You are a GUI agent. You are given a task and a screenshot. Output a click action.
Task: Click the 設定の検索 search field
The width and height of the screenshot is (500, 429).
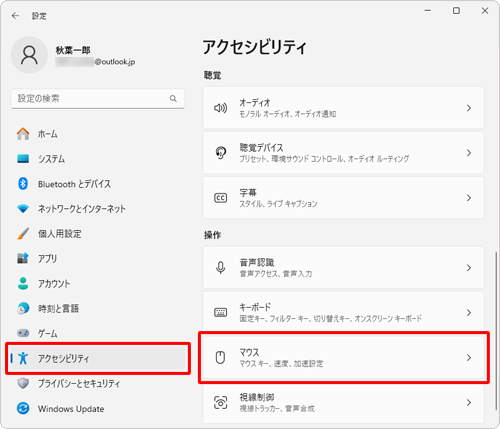tap(98, 99)
